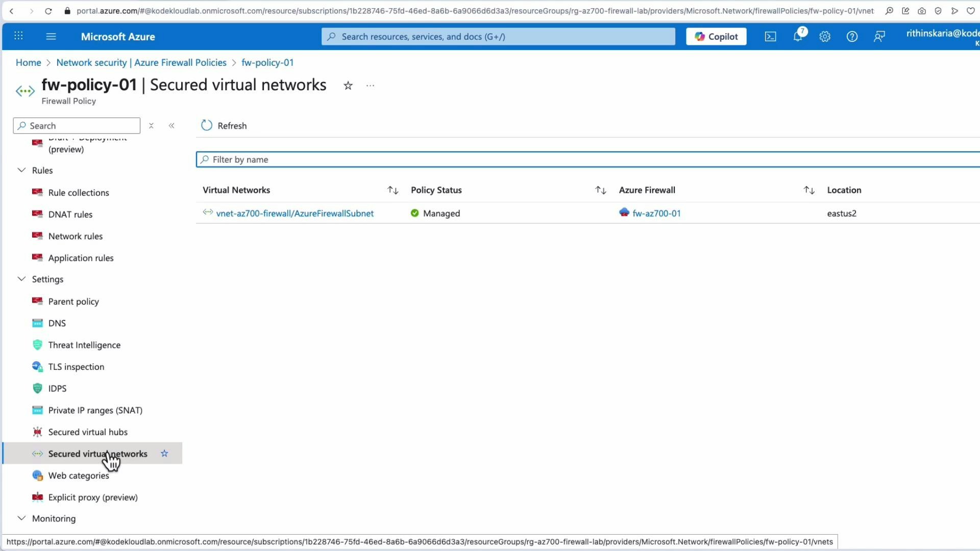Navigate to Network security | Azure Firewall Policies breadcrumb

141,62
